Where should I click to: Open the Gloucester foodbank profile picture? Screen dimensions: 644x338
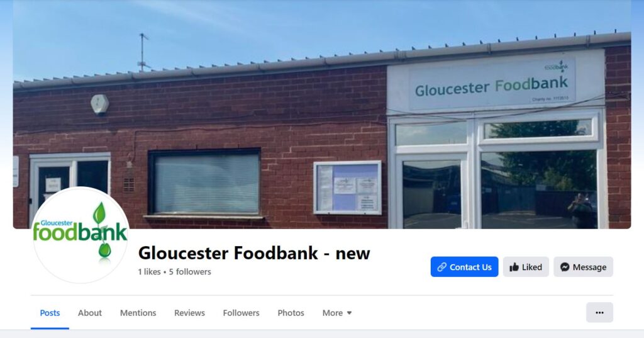click(80, 235)
